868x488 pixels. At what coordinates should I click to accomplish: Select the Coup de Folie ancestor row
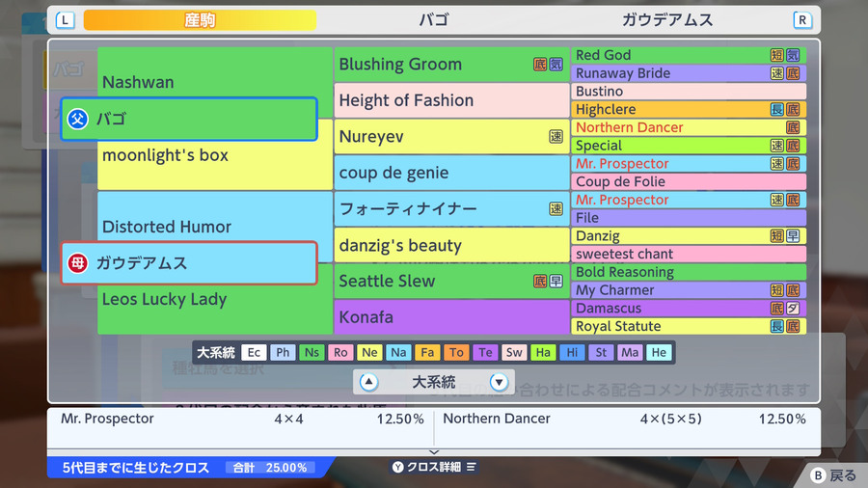click(x=689, y=181)
